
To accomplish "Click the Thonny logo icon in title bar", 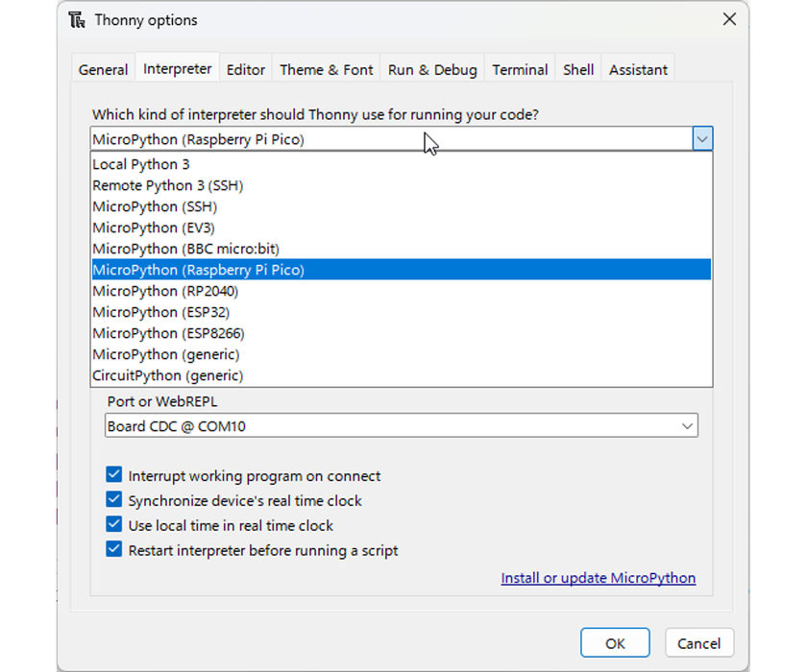I will pyautogui.click(x=77, y=20).
